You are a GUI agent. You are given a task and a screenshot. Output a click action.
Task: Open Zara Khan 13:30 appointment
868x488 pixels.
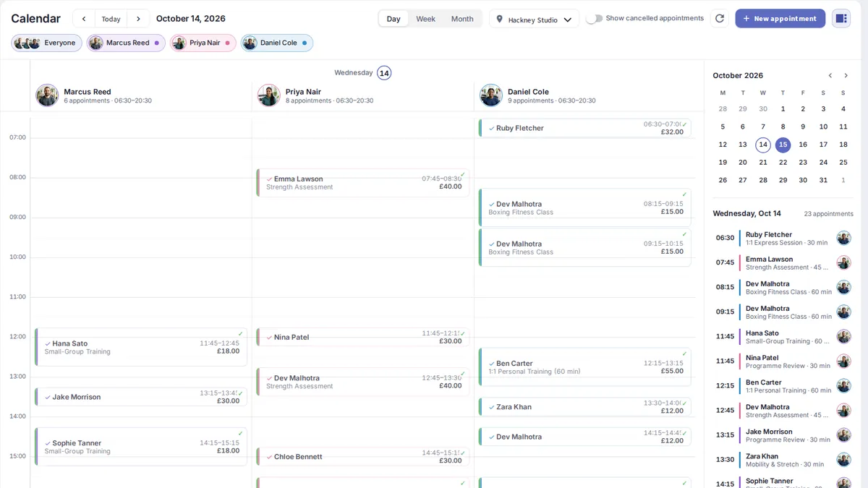tap(584, 407)
